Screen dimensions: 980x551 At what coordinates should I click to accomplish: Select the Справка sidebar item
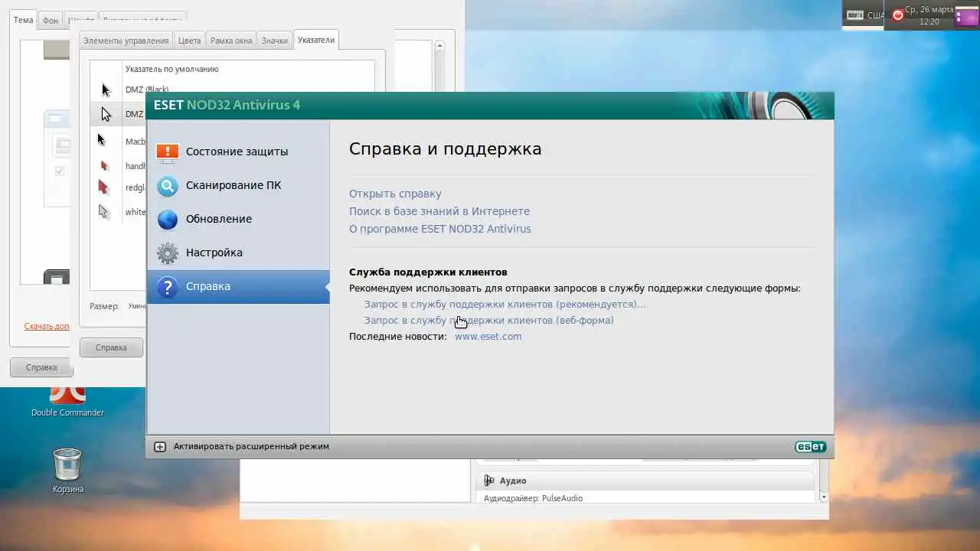(238, 286)
